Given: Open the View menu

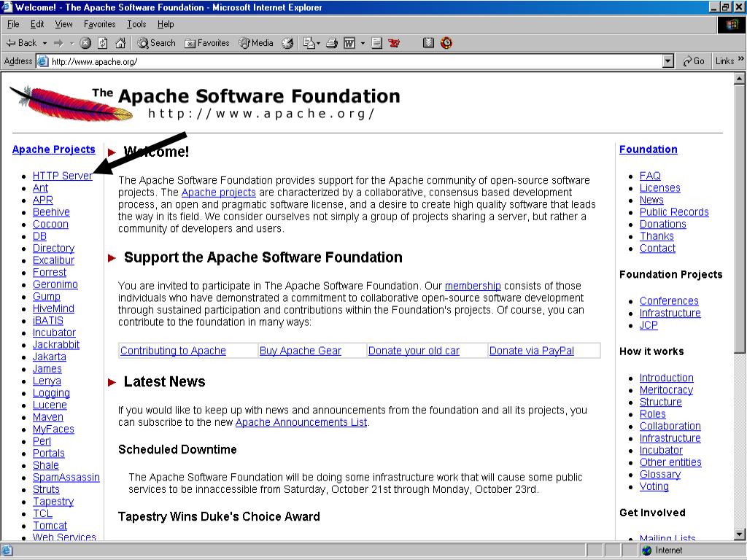Looking at the screenshot, I should 63,24.
